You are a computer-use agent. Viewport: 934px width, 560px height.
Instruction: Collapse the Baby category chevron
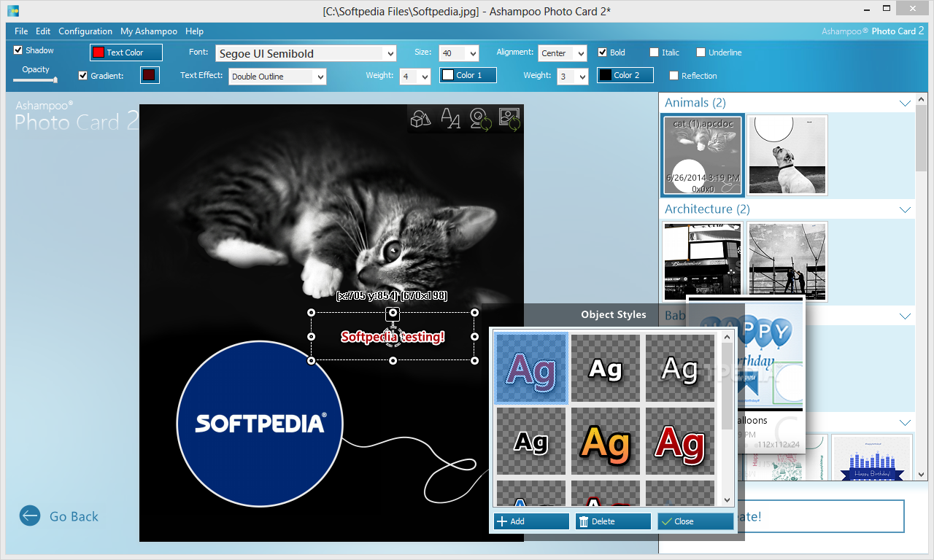click(906, 316)
